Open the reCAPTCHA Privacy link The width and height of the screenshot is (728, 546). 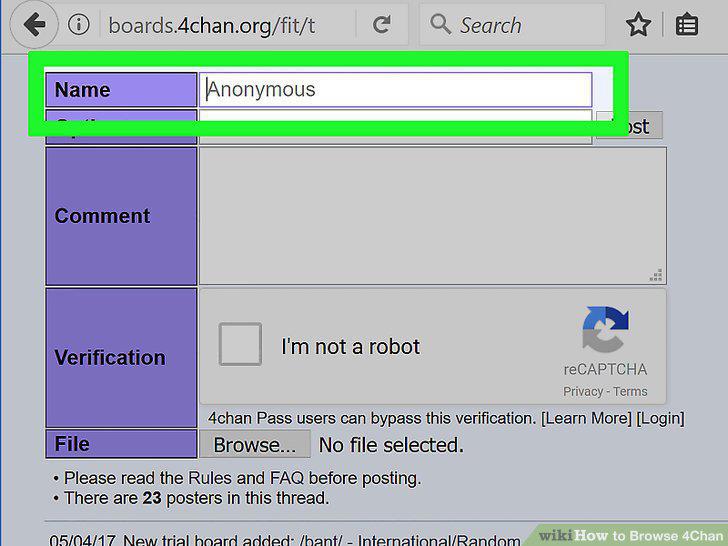pyautogui.click(x=583, y=391)
